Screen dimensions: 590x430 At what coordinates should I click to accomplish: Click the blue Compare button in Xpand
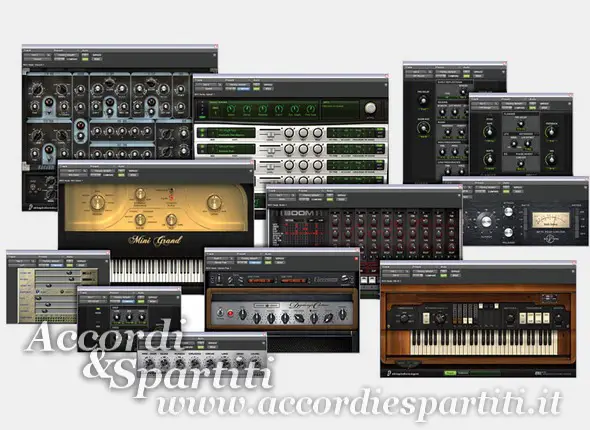pyautogui.click(x=243, y=89)
